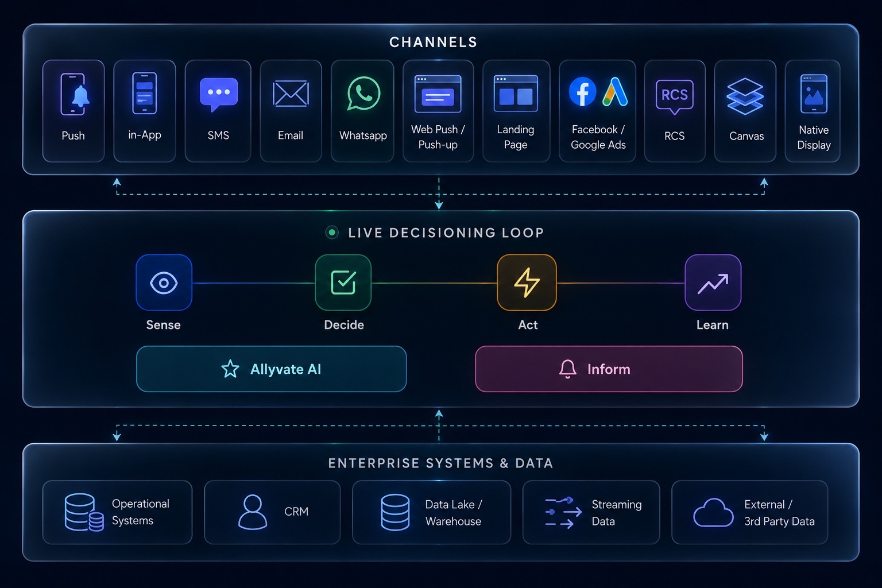Screen dimensions: 882x588
Task: Select the Streaming Data arrows icon
Action: pyautogui.click(x=563, y=512)
